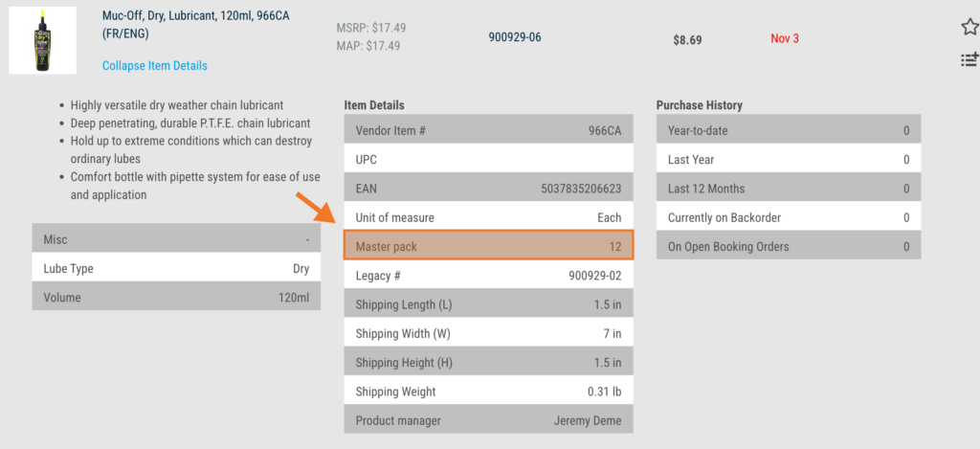980x449 pixels.
Task: Select the On Open Booking Orders row
Action: [788, 246]
